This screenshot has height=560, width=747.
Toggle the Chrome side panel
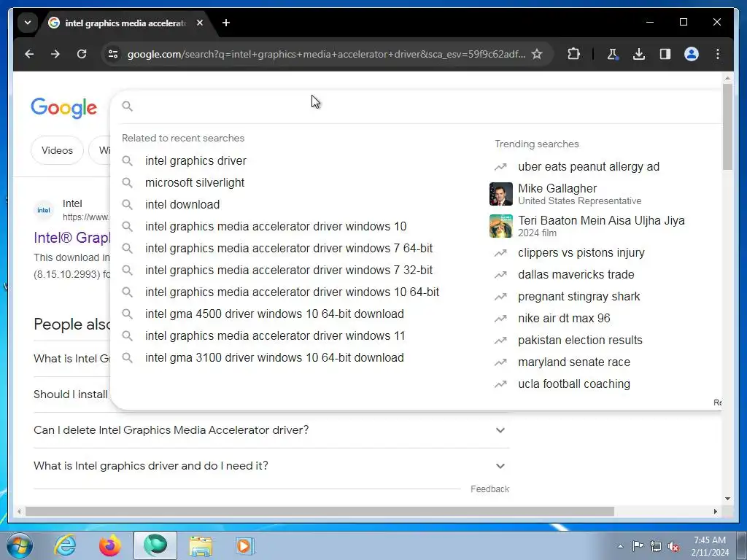pyautogui.click(x=665, y=54)
